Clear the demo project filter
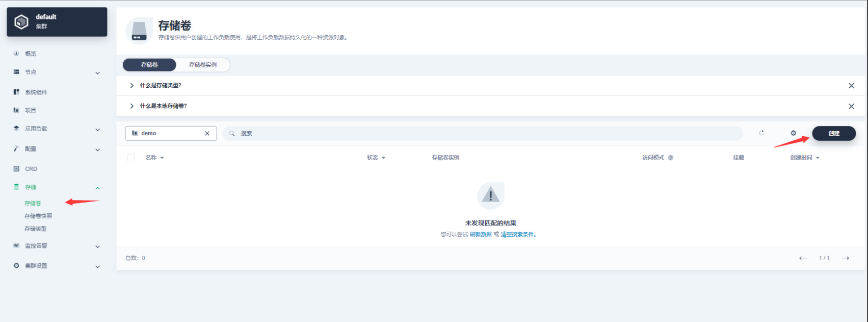The width and height of the screenshot is (868, 322). point(207,134)
